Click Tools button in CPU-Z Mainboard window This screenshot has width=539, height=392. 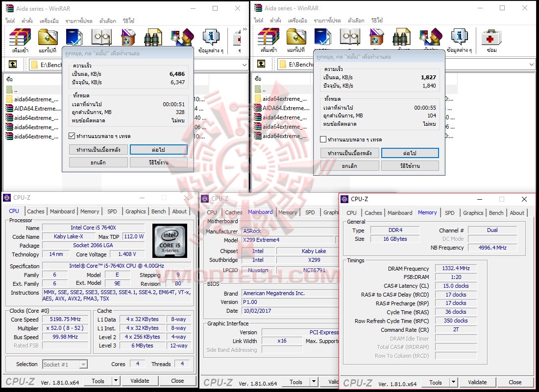[x=295, y=382]
